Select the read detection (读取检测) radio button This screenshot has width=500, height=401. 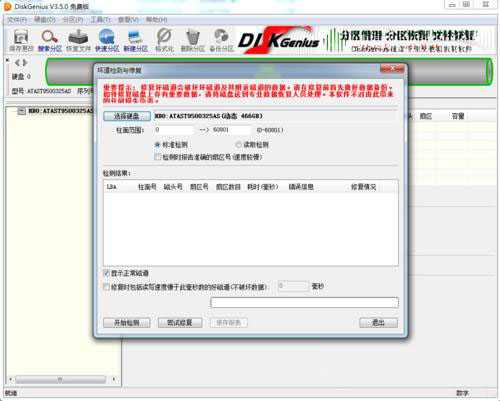238,145
